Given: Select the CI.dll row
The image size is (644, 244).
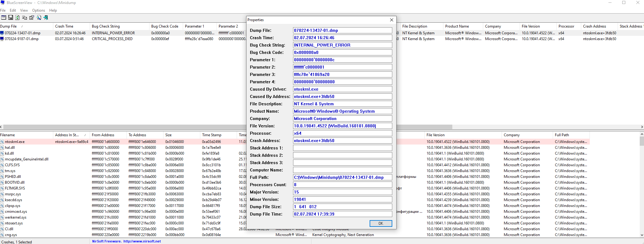Looking at the screenshot, I should tap(295, 229).
